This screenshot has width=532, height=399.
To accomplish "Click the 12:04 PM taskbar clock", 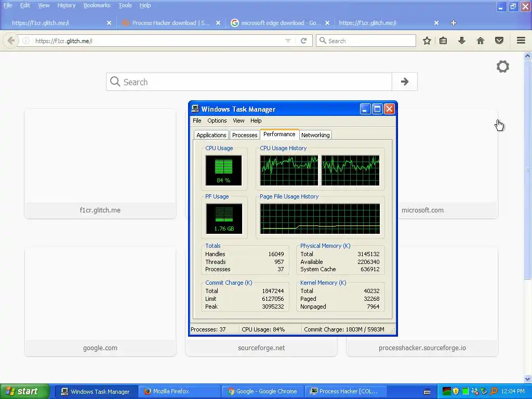I will click(513, 391).
